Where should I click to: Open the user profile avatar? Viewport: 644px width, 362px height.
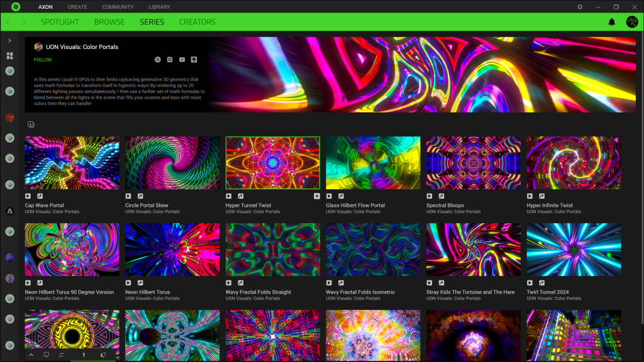pyautogui.click(x=631, y=22)
